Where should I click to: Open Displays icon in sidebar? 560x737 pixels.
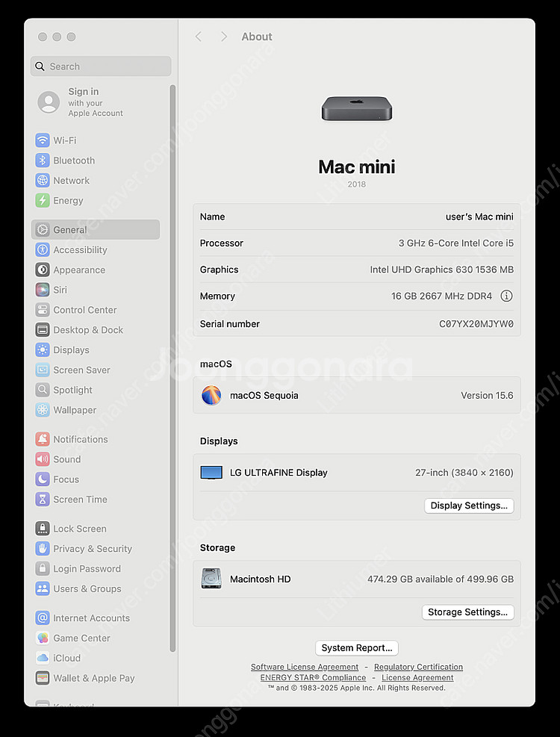43,349
